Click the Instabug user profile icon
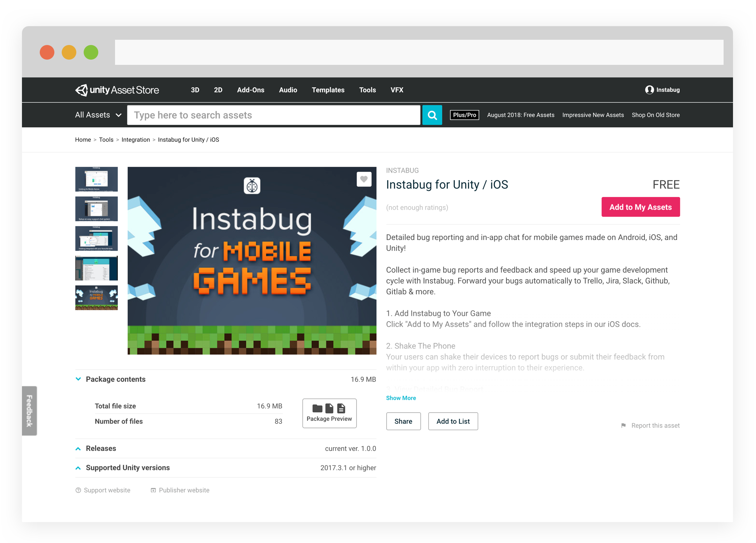The width and height of the screenshot is (756, 543). click(x=649, y=90)
